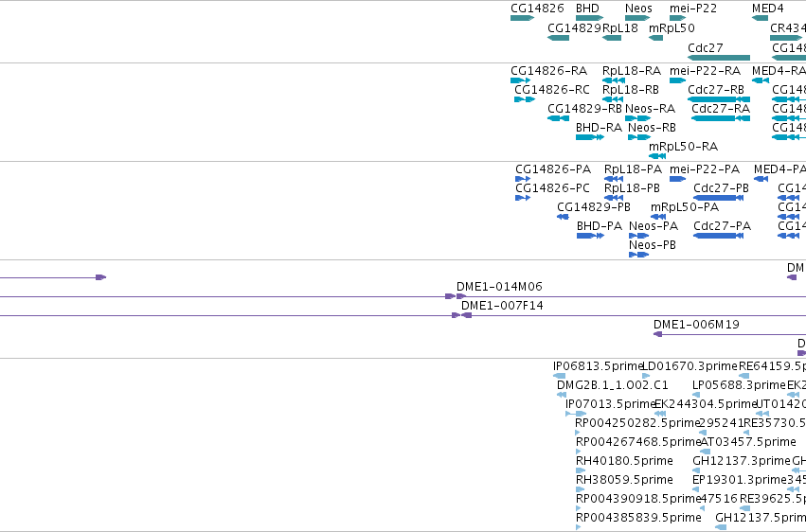Select EST GH12137.3prime
Viewport: 806px width, 532px height.
(742, 461)
